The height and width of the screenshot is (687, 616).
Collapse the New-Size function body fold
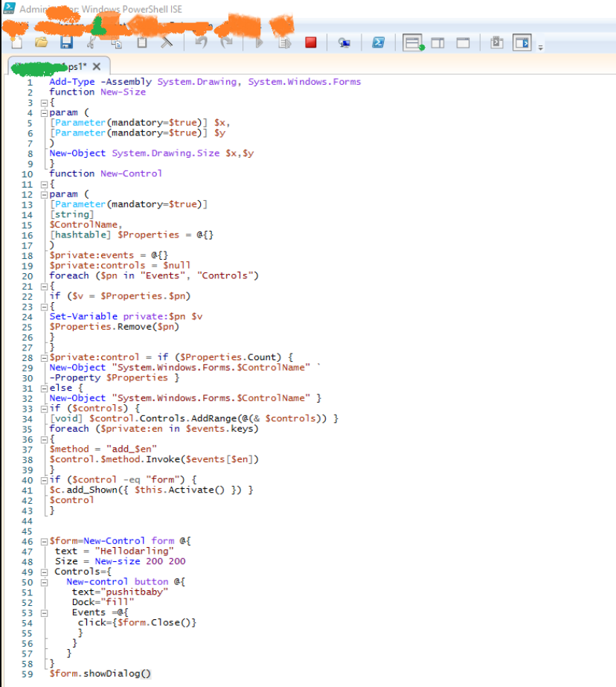click(x=43, y=102)
